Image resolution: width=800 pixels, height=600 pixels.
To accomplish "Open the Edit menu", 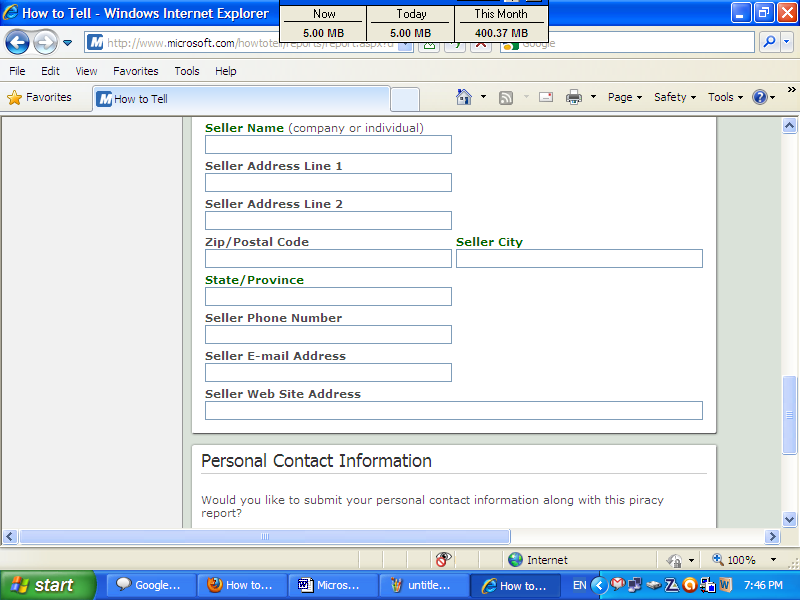I will [x=50, y=71].
